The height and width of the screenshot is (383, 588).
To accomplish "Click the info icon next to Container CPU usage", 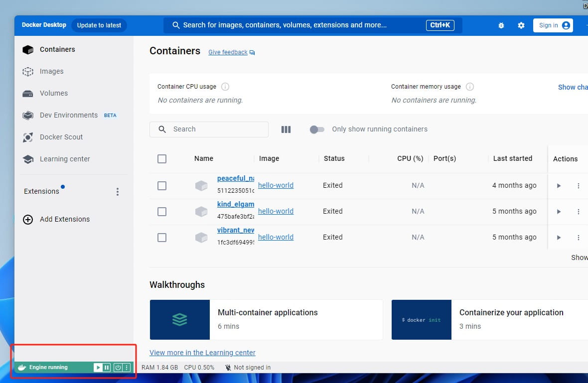I will point(225,87).
